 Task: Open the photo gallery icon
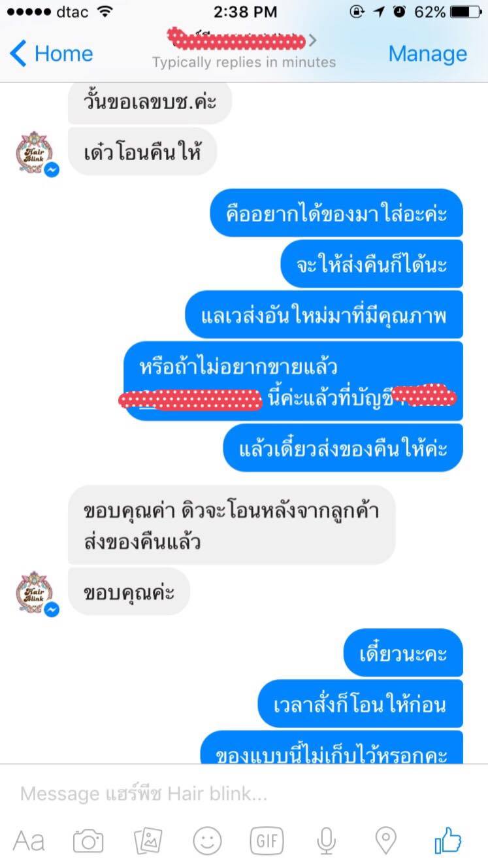pos(148,840)
